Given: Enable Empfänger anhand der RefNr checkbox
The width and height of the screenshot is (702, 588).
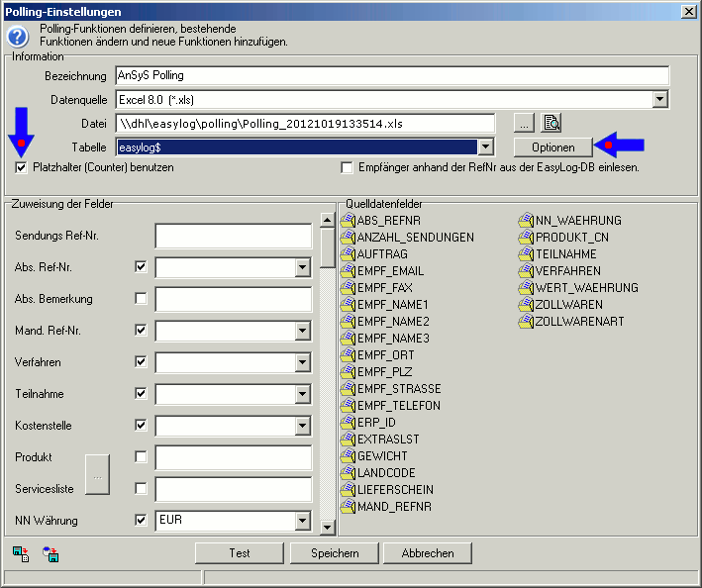Looking at the screenshot, I should point(347,168).
